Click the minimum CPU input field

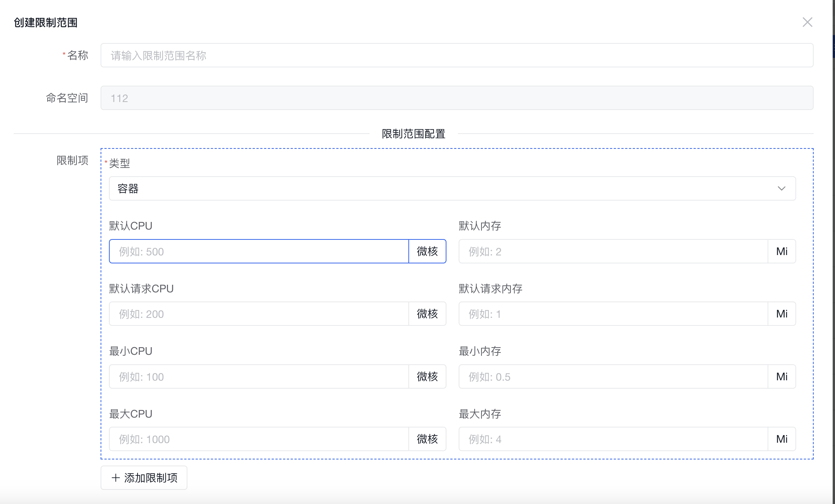click(259, 376)
